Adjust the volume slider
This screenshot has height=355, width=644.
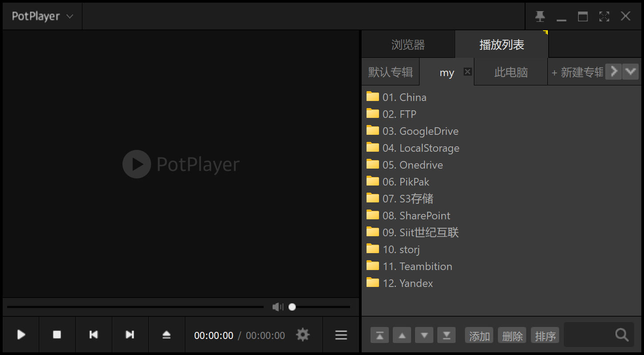tap(319, 307)
